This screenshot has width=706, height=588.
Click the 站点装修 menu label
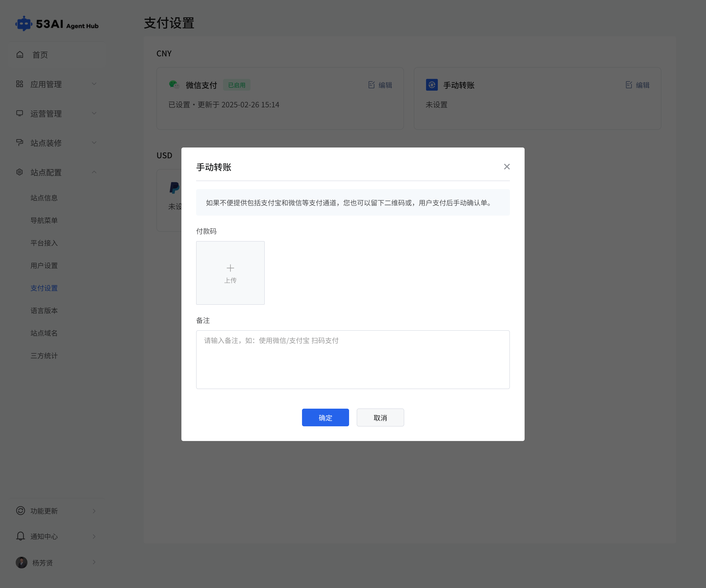(46, 143)
